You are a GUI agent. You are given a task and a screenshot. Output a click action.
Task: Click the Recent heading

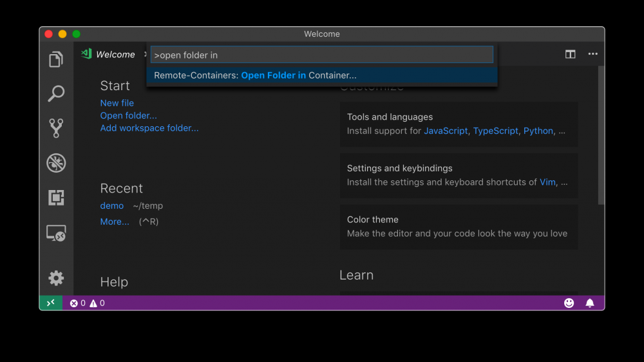[122, 188]
